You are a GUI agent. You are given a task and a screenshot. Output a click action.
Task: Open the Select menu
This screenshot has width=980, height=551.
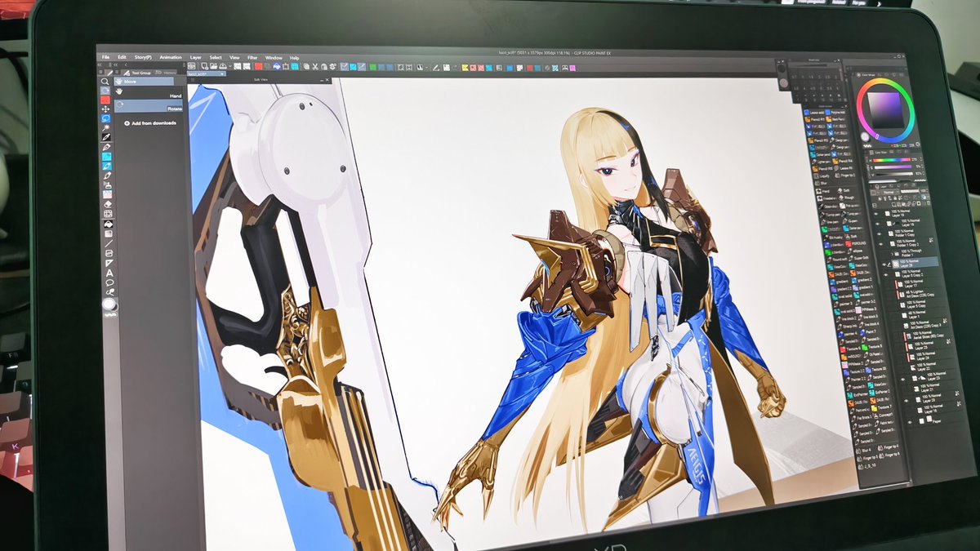216,57
